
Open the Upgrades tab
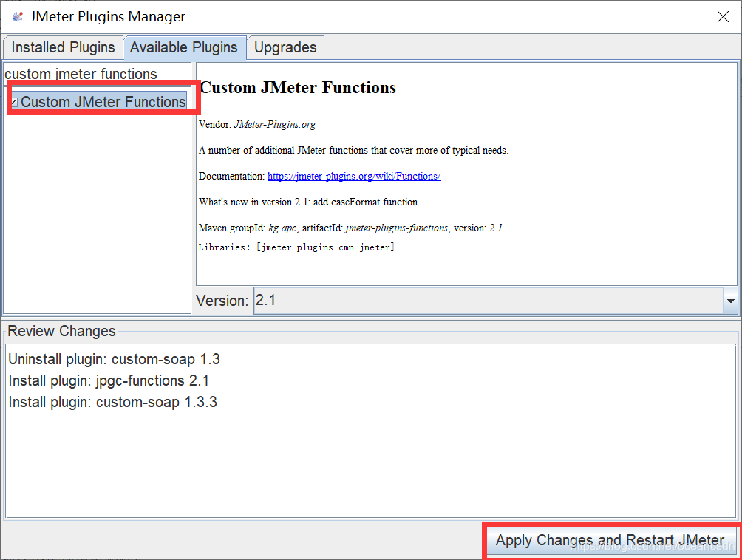click(x=285, y=47)
